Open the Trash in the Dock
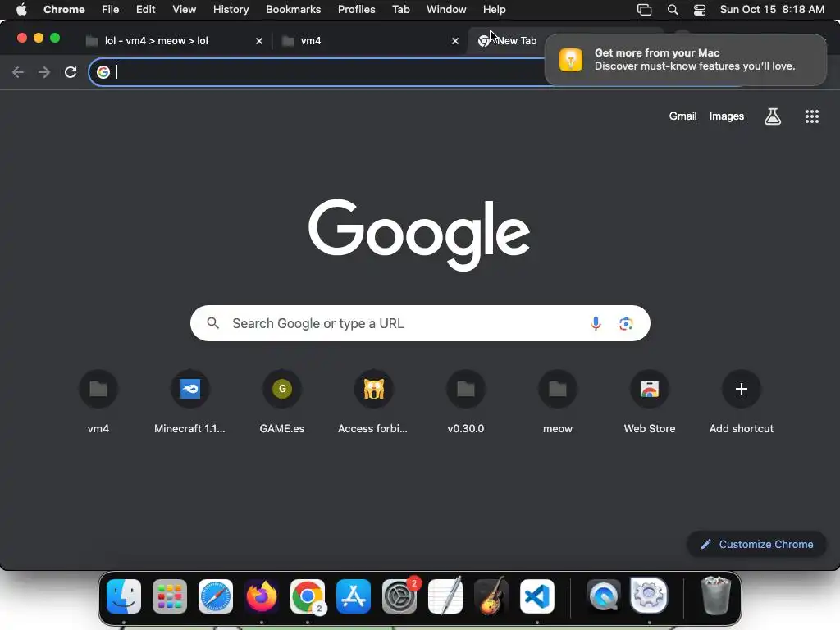The height and width of the screenshot is (630, 840). (x=715, y=596)
